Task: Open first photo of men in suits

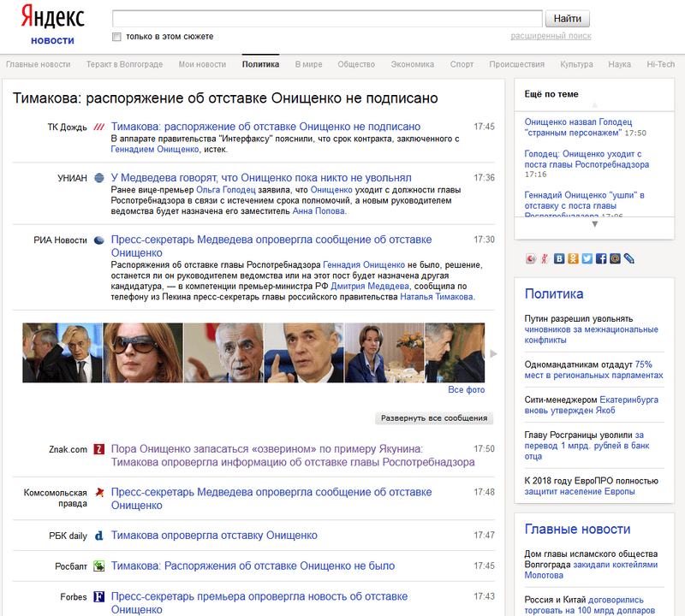Action: 62,352
